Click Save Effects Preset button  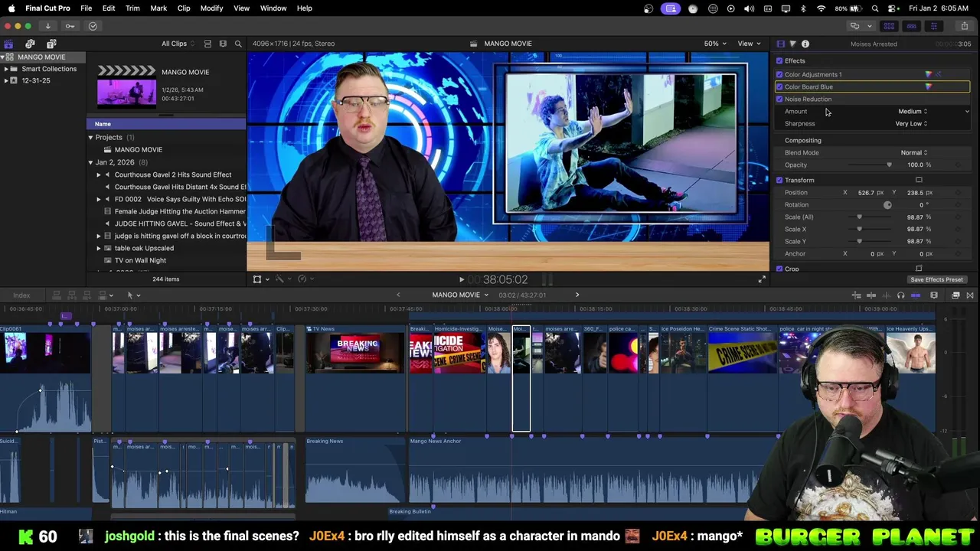(x=936, y=279)
